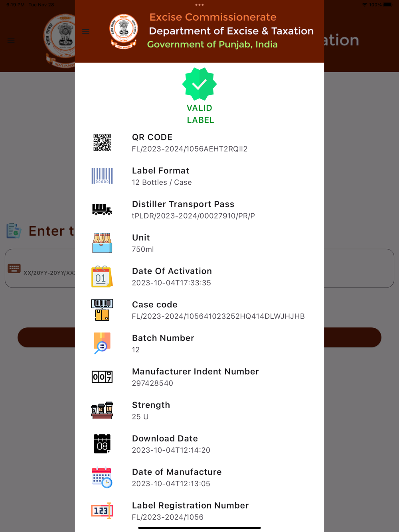Tap the Government of Punjab emblem logo
The image size is (399, 532).
124,32
